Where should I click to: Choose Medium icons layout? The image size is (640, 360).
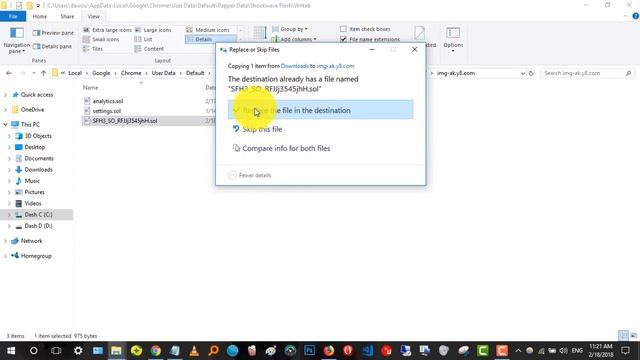[x=208, y=30]
